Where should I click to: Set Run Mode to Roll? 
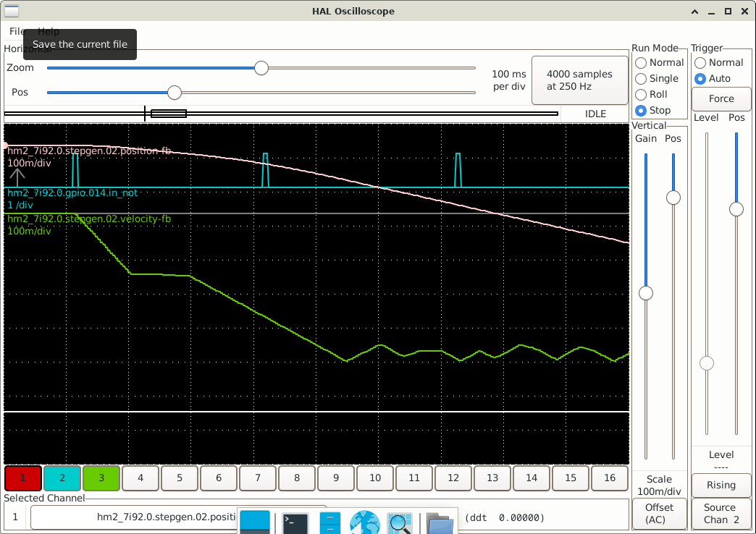pyautogui.click(x=652, y=95)
